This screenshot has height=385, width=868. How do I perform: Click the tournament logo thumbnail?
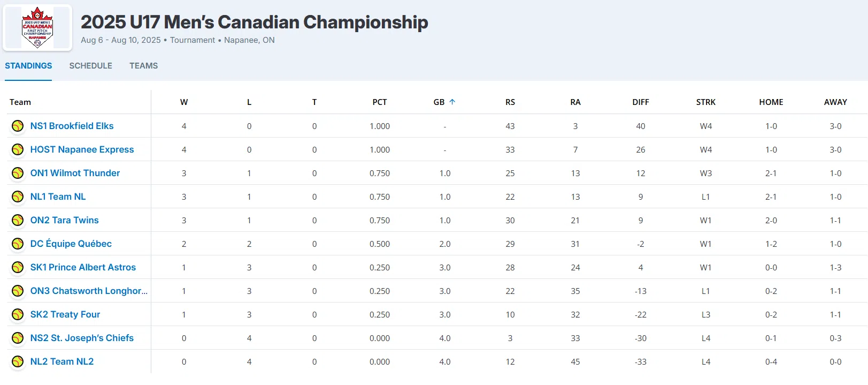[37, 28]
